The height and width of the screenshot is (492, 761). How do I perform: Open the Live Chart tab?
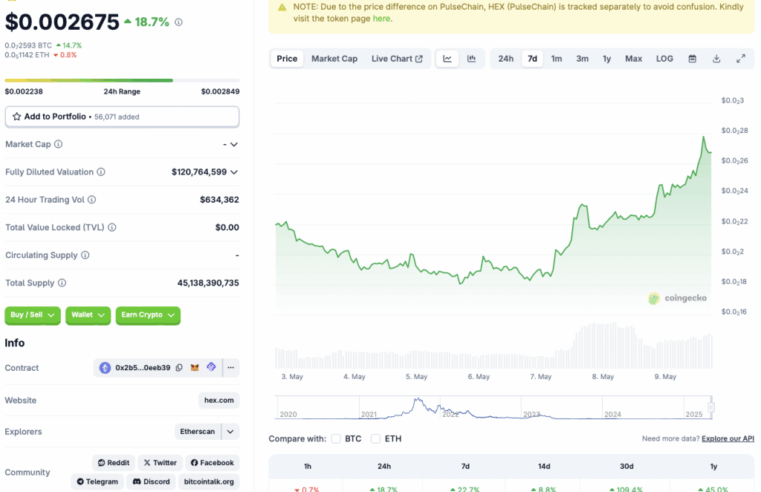click(x=397, y=59)
